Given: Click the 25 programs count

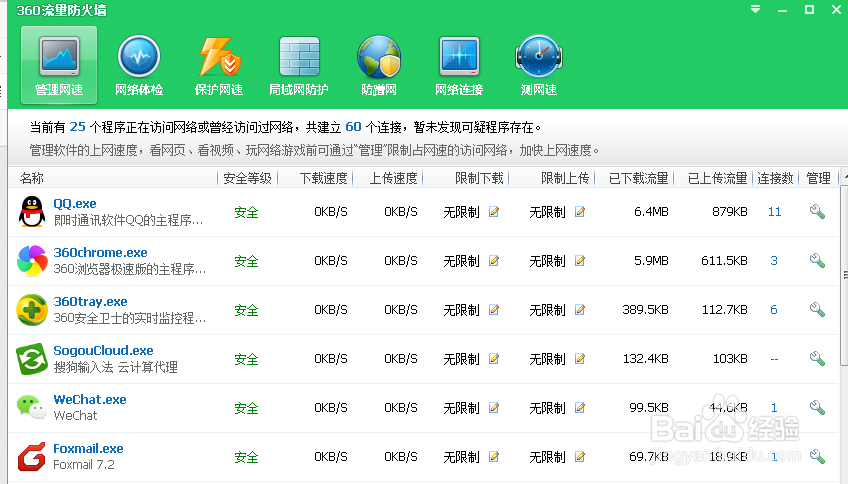Looking at the screenshot, I should pyautogui.click(x=77, y=127).
